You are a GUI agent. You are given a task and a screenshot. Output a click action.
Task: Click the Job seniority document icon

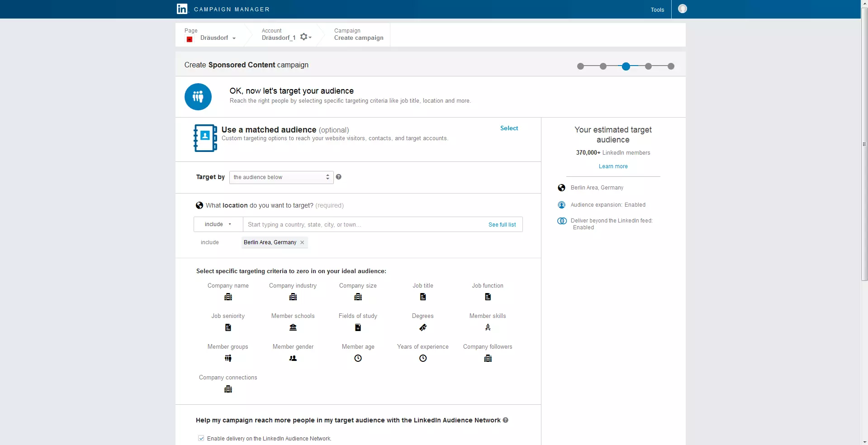228,327
